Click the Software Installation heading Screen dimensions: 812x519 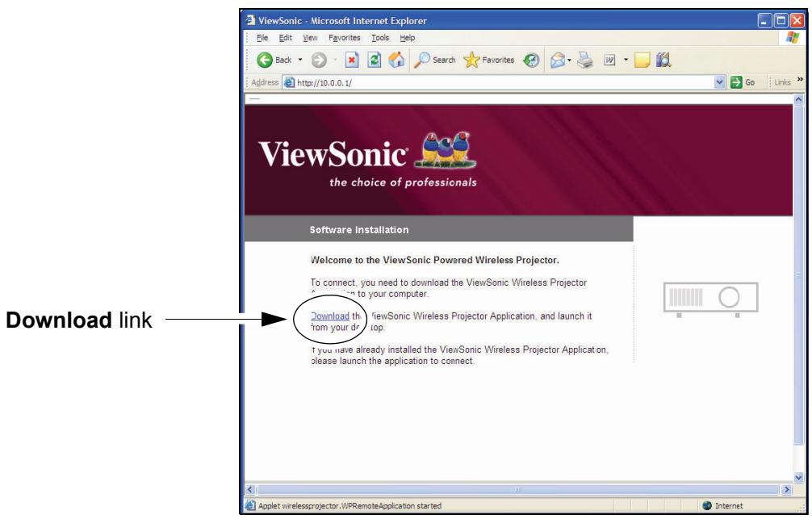(359, 230)
